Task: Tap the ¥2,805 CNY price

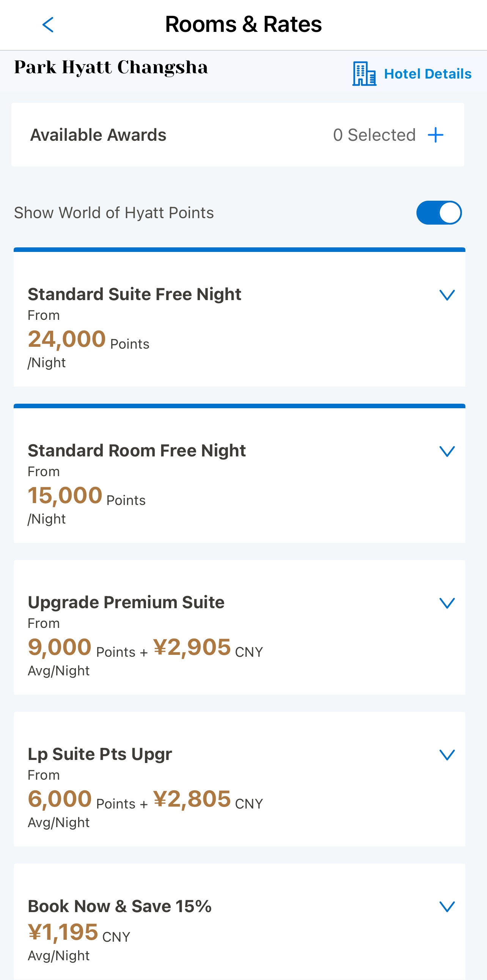Action: point(207,799)
